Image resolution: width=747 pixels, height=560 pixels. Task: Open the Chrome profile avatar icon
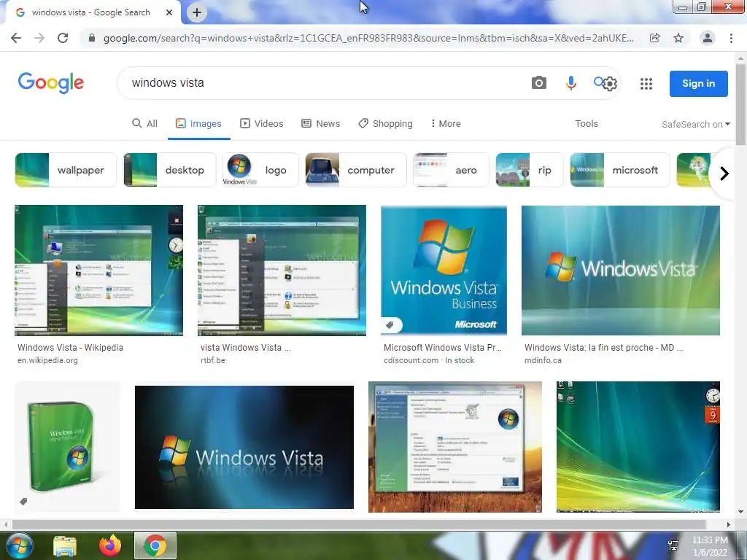708,38
